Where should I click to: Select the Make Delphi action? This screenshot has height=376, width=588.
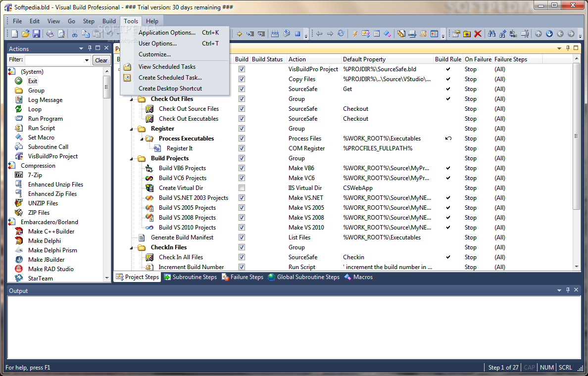tap(44, 240)
